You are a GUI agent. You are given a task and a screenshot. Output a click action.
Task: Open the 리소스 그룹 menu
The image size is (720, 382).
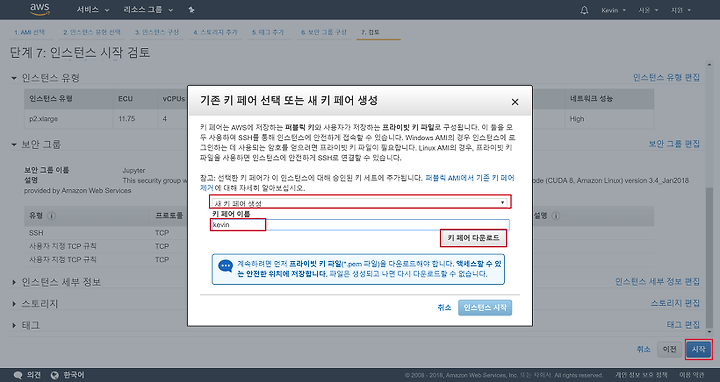148,10
